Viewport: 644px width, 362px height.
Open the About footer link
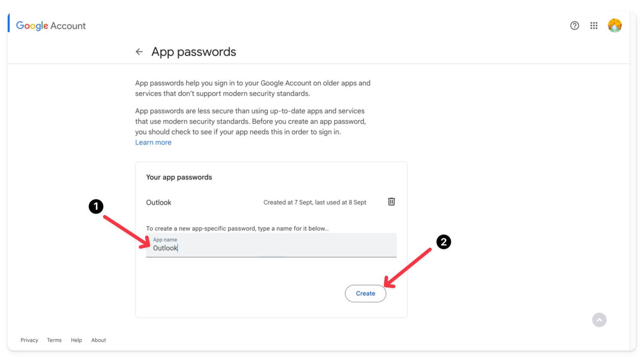(98, 340)
